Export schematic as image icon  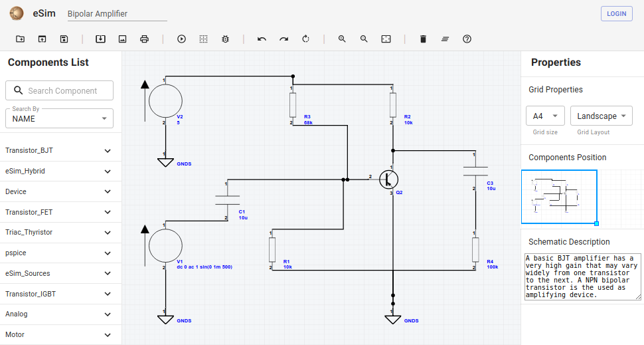click(122, 39)
